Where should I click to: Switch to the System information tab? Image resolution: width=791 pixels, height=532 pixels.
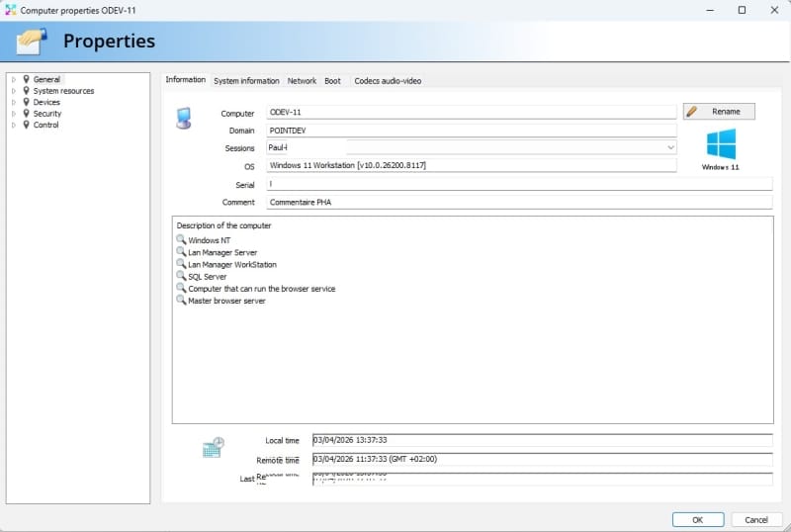pos(246,81)
